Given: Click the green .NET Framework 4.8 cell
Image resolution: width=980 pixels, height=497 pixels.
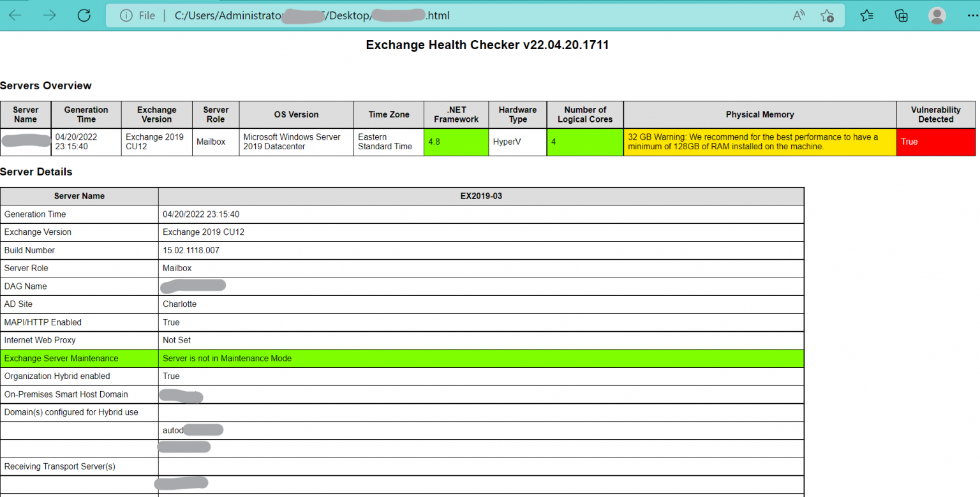Looking at the screenshot, I should pyautogui.click(x=456, y=142).
